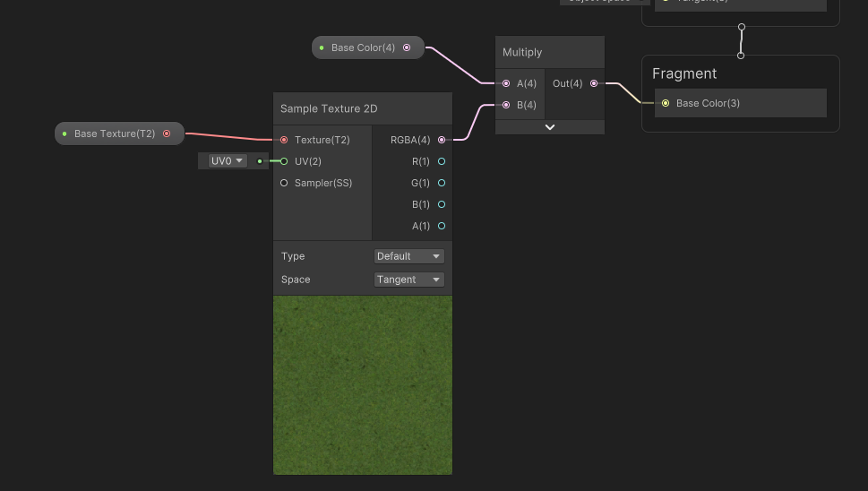Click the Base Color property output port
This screenshot has width=868, height=491.
click(407, 47)
